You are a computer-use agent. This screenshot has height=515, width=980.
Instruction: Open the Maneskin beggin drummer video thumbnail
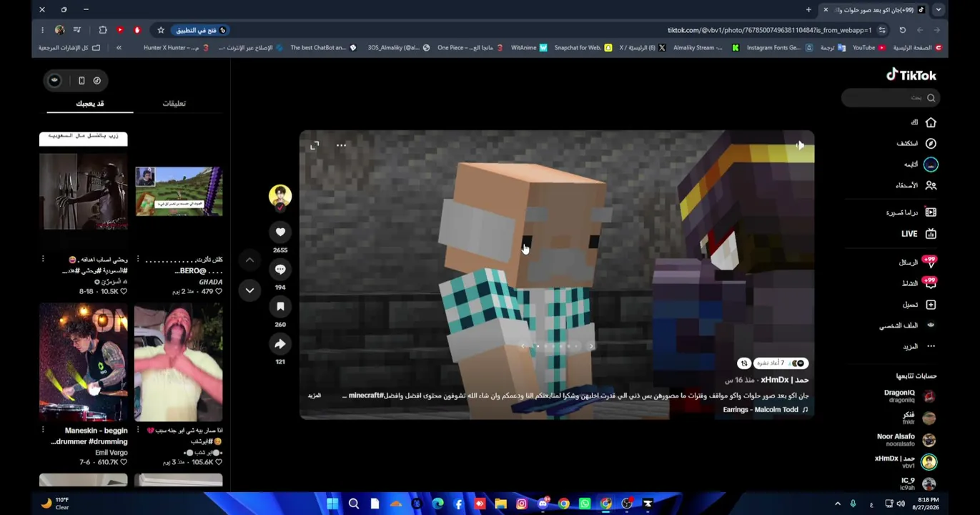84,362
